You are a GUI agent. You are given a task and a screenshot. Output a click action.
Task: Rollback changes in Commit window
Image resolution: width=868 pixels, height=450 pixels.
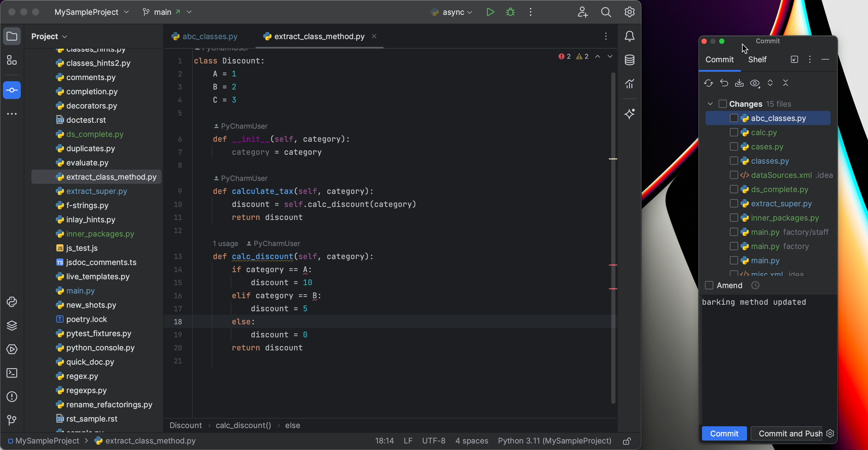[x=724, y=83]
